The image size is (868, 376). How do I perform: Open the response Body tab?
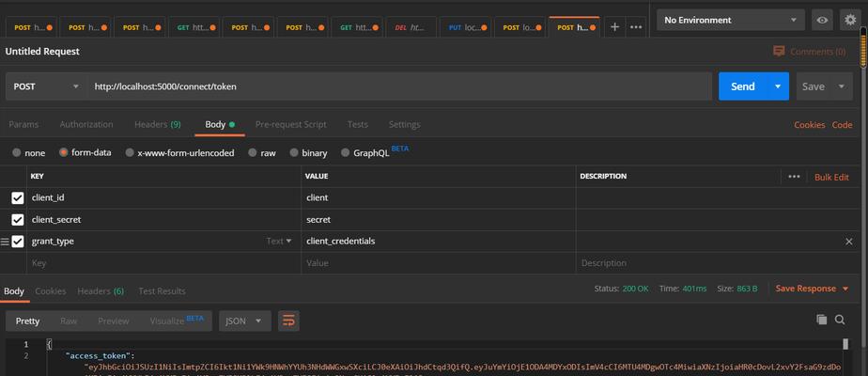(x=14, y=291)
